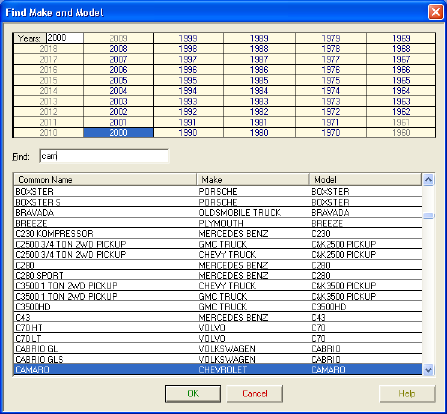
Task: Select year 1973 in the grid
Action: pyautogui.click(x=331, y=101)
